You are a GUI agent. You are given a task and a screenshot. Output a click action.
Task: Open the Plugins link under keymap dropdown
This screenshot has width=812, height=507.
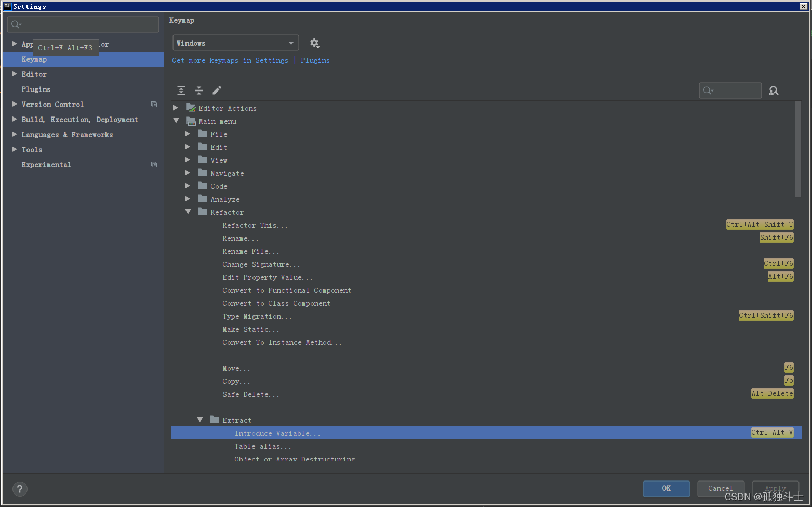point(315,60)
